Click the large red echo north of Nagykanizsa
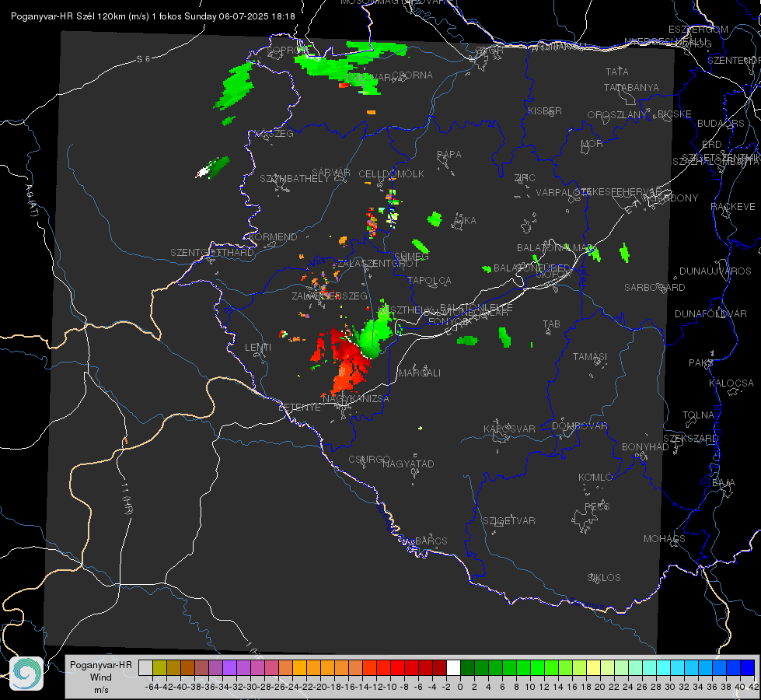 pyautogui.click(x=347, y=361)
